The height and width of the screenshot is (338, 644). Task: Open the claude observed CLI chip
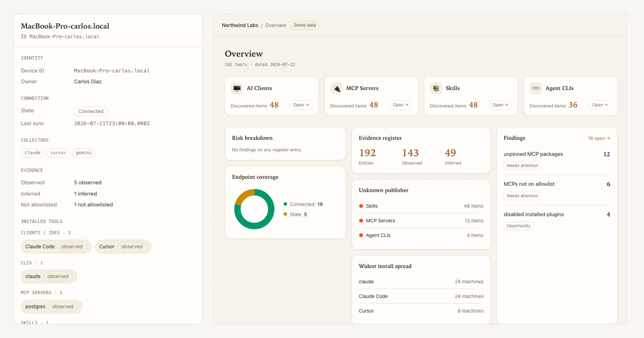pyautogui.click(x=49, y=276)
